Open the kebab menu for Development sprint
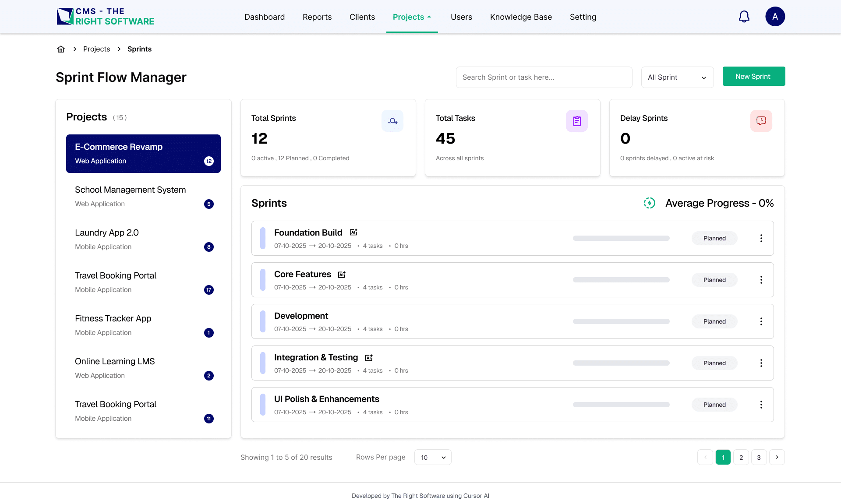 (x=761, y=321)
